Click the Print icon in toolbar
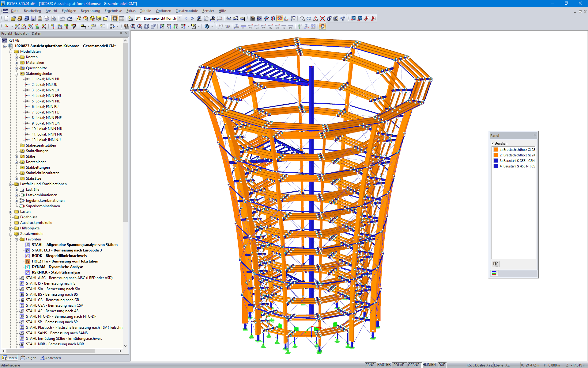This screenshot has width=588, height=368. (47, 18)
